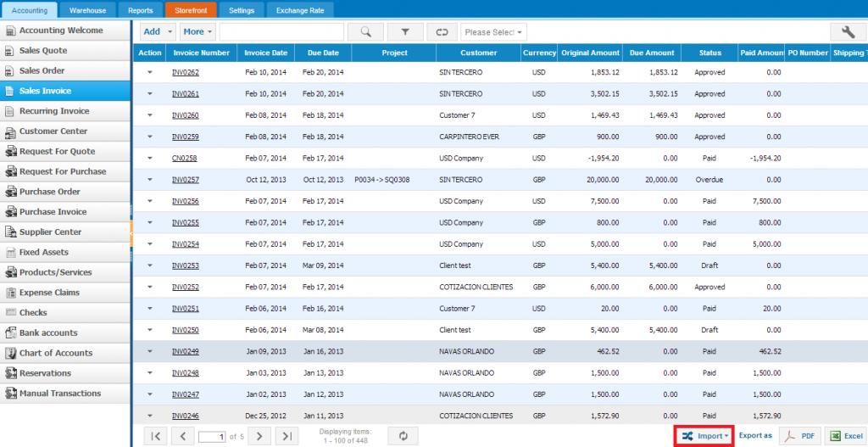
Task: Open Reservations in sidebar
Action: coord(65,372)
